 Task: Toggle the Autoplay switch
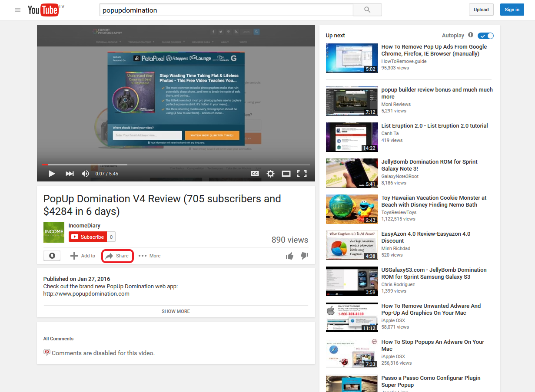(x=485, y=36)
